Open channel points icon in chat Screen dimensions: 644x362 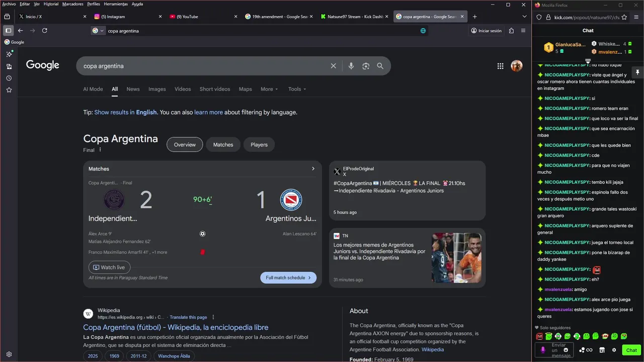(x=586, y=350)
